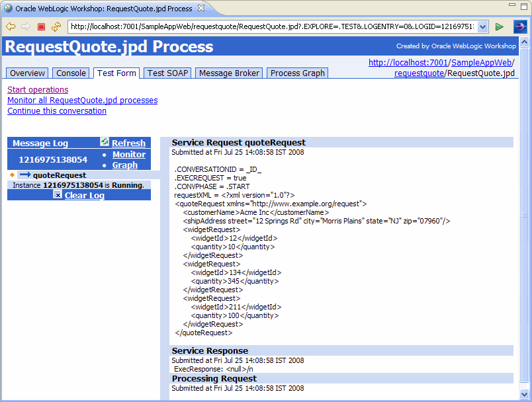532x402 pixels.
Task: Click the Instance is Running status text
Action: click(78, 185)
